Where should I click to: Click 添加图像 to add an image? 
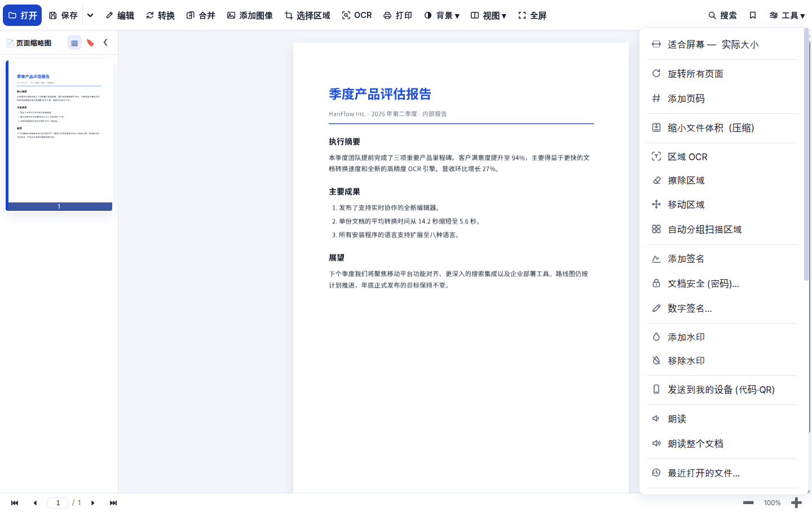point(250,15)
